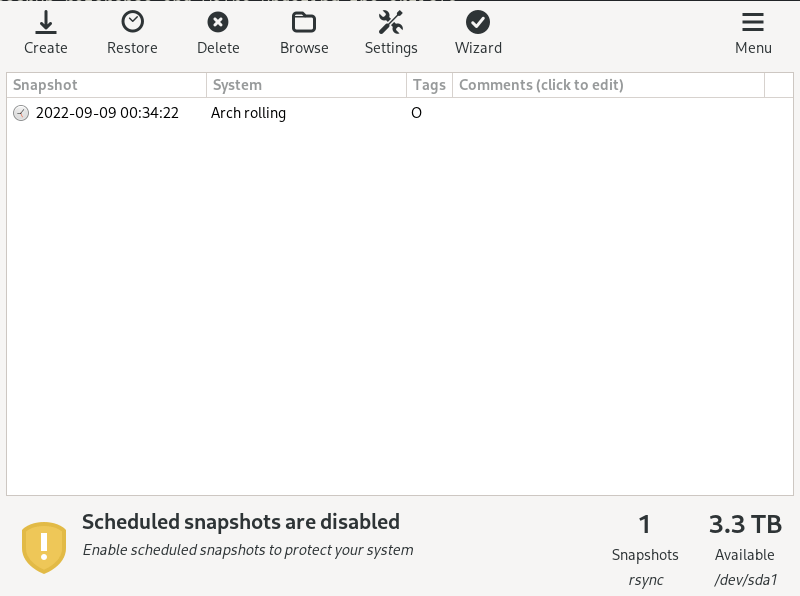
Task: Open Timeshift settings
Action: 390,33
